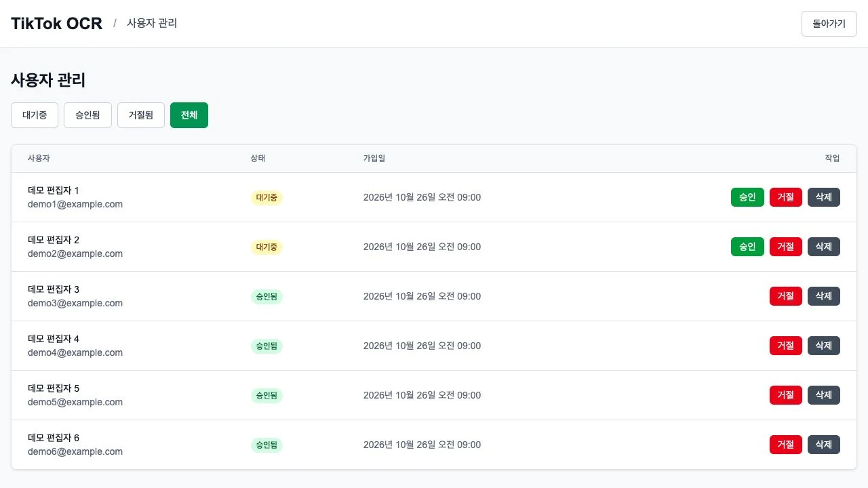Viewport: 868px width, 488px height.
Task: Reject 데모 편집자 5 with 거절
Action: tap(786, 395)
